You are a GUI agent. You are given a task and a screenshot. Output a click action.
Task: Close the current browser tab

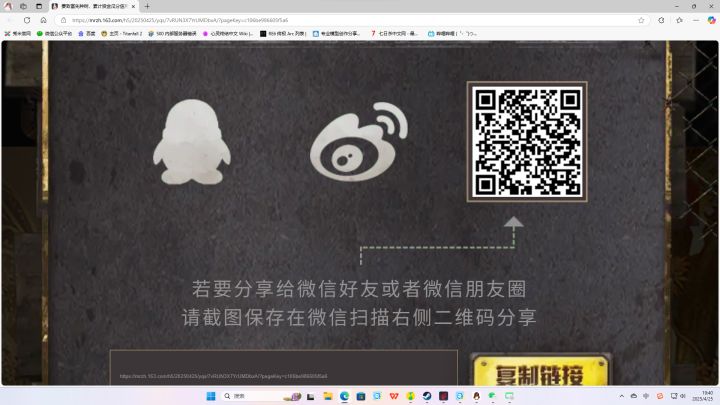point(133,6)
